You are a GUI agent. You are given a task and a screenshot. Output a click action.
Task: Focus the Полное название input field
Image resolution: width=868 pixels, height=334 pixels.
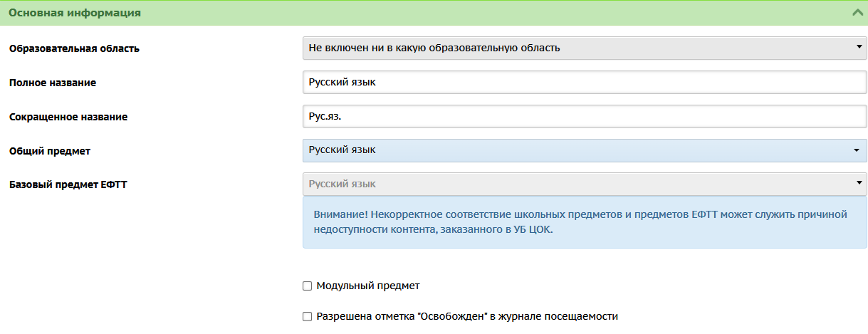(x=585, y=82)
